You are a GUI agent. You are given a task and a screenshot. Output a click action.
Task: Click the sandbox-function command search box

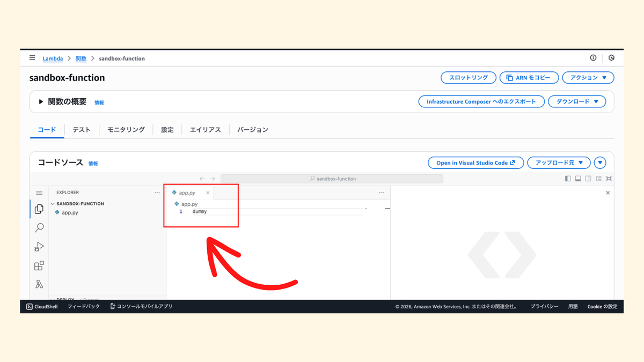point(332,179)
